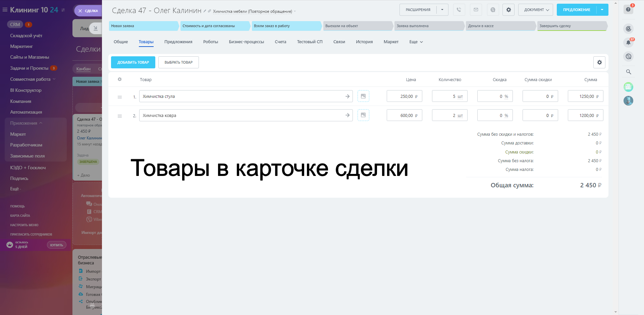Click the шт unit selector for Химчистка ковра
The height and width of the screenshot is (315, 644).
click(x=460, y=116)
